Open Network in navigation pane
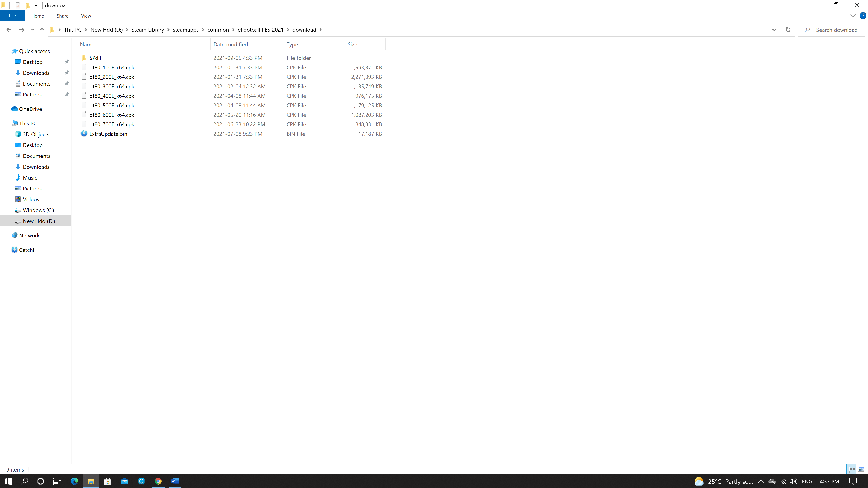 point(29,235)
